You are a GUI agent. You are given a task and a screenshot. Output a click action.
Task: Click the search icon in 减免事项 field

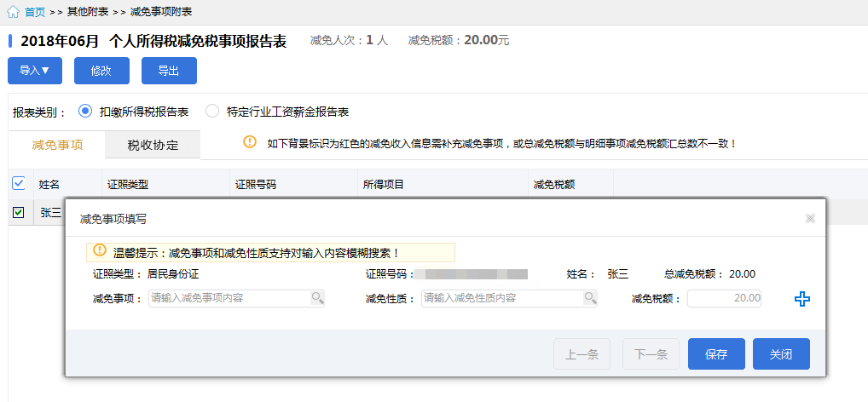click(317, 299)
